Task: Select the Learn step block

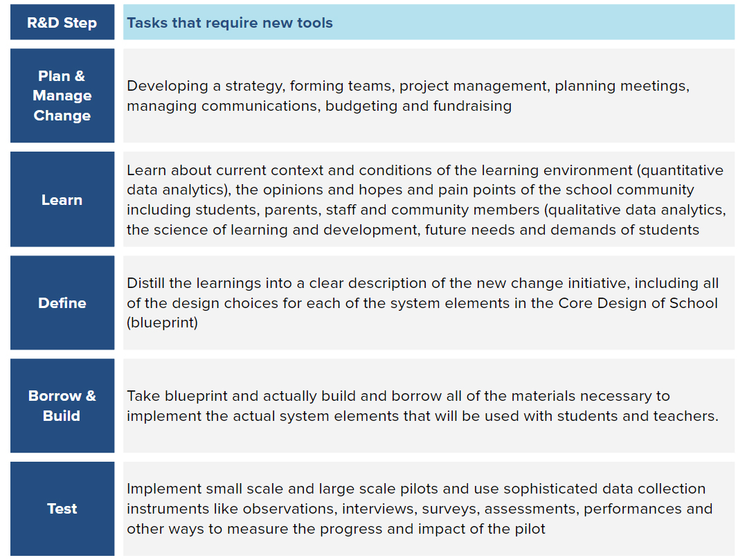Action: coord(62,199)
